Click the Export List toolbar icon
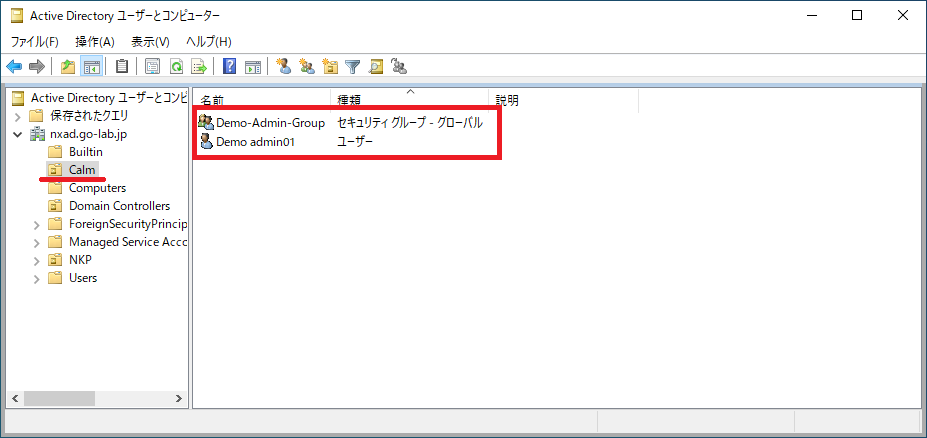The height and width of the screenshot is (438, 927). tap(199, 67)
